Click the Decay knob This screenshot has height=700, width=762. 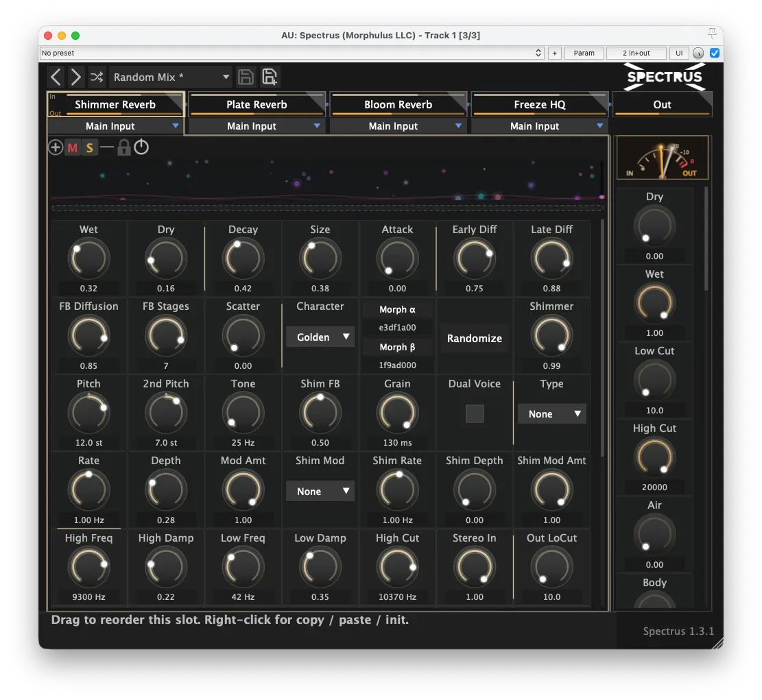243,258
